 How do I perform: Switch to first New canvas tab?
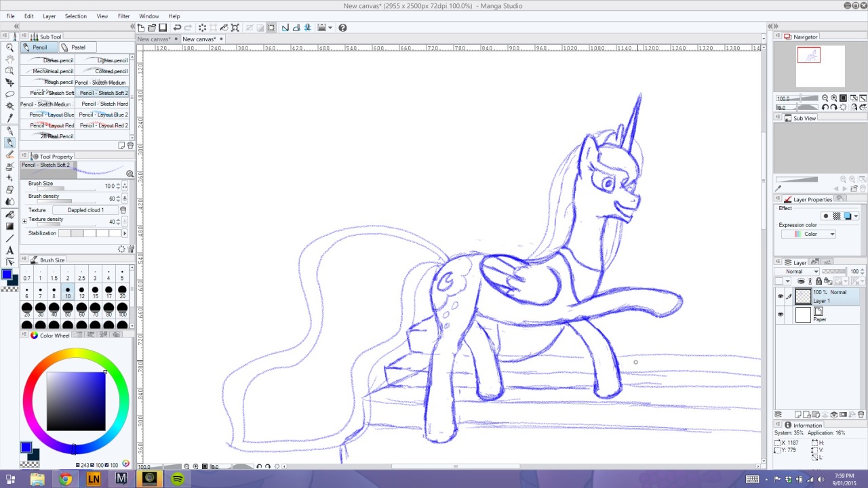pyautogui.click(x=157, y=39)
